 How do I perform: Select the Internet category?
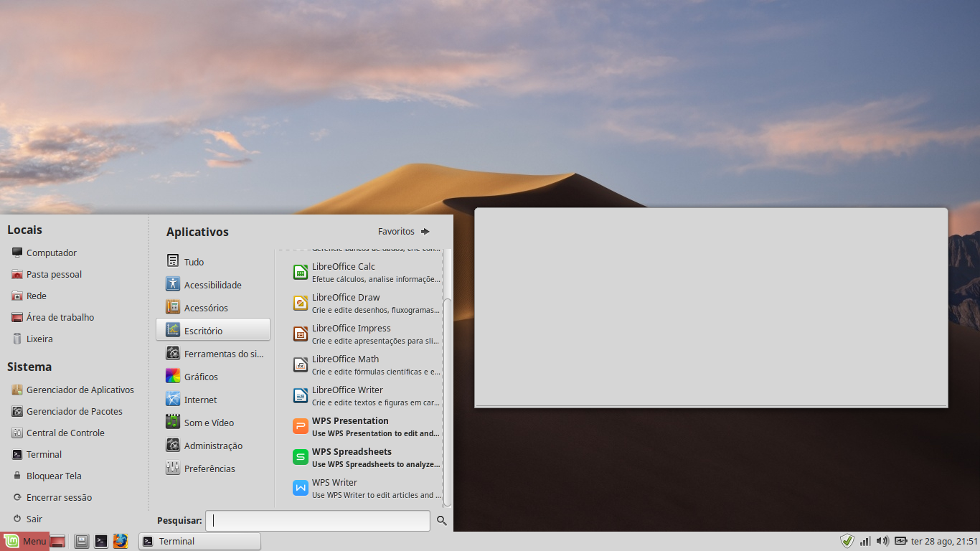[200, 400]
